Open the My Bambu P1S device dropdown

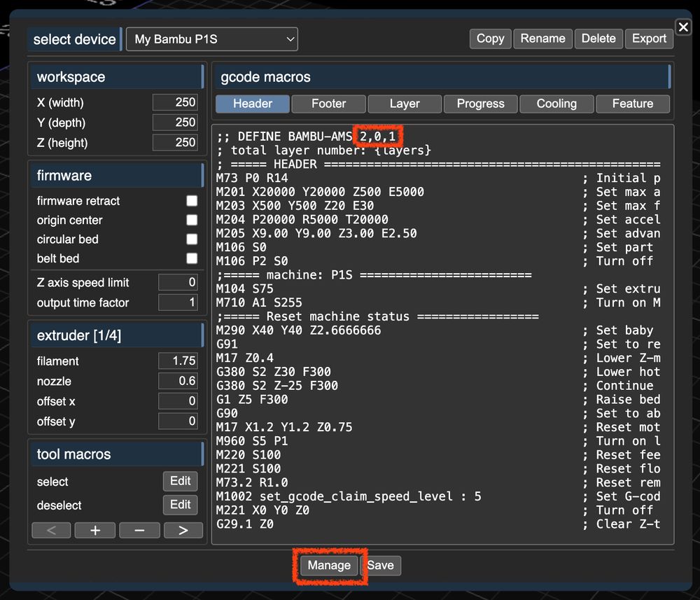pyautogui.click(x=211, y=39)
